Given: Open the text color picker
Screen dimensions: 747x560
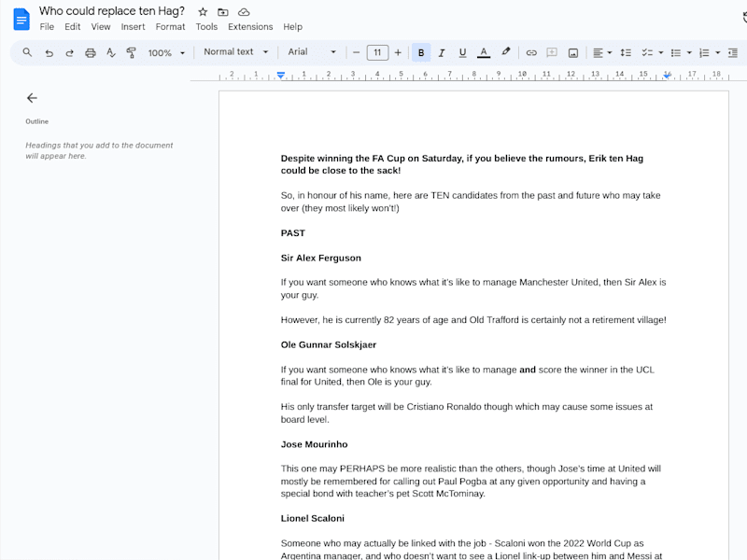Looking at the screenshot, I should (x=484, y=53).
